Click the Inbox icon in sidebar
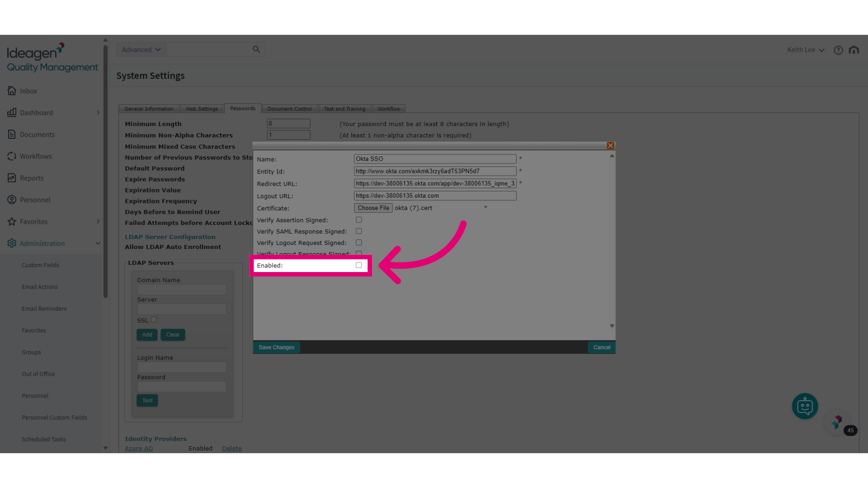This screenshot has height=488, width=868. tap(12, 91)
